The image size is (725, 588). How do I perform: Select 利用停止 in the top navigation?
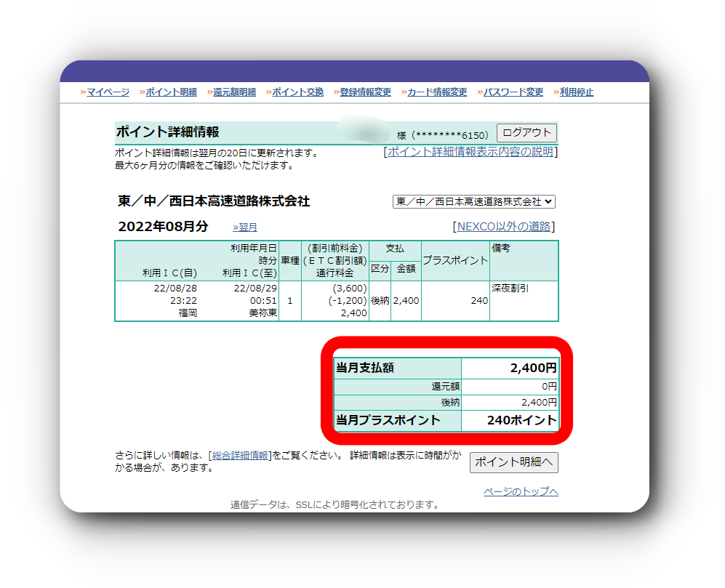click(576, 92)
